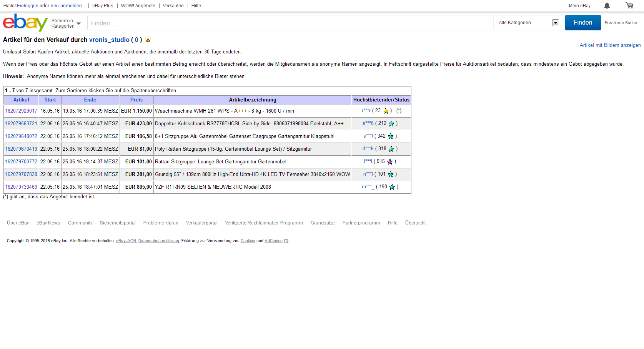This screenshot has width=644, height=349.
Task: Open item 162079700772
Action: [x=21, y=161]
